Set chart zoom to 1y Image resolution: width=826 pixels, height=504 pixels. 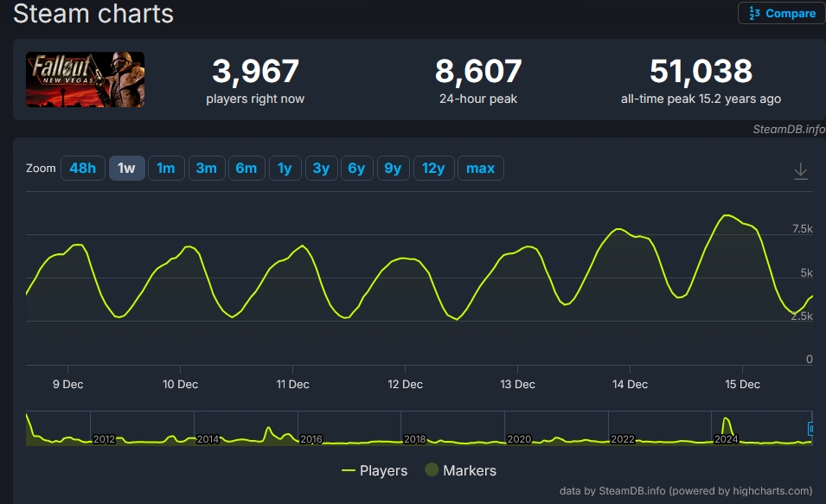point(285,168)
